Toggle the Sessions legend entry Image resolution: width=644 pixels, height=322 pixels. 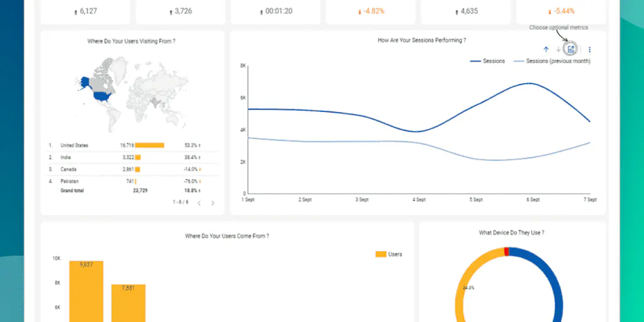(487, 61)
